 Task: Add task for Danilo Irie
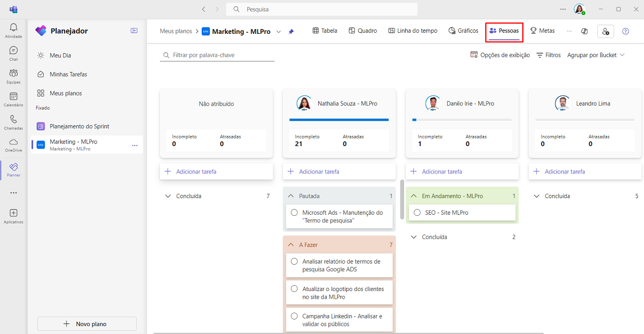click(x=462, y=171)
